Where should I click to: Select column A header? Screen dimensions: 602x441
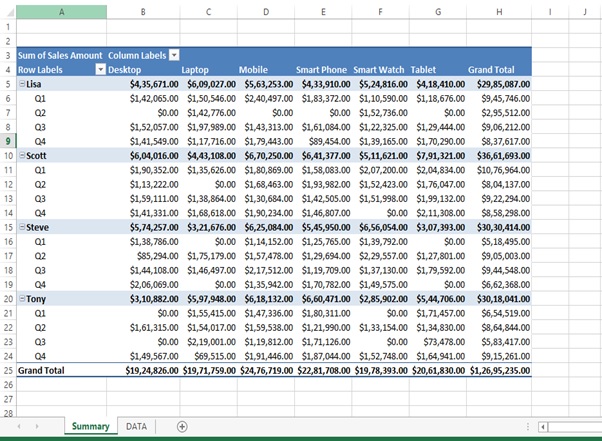pos(62,12)
